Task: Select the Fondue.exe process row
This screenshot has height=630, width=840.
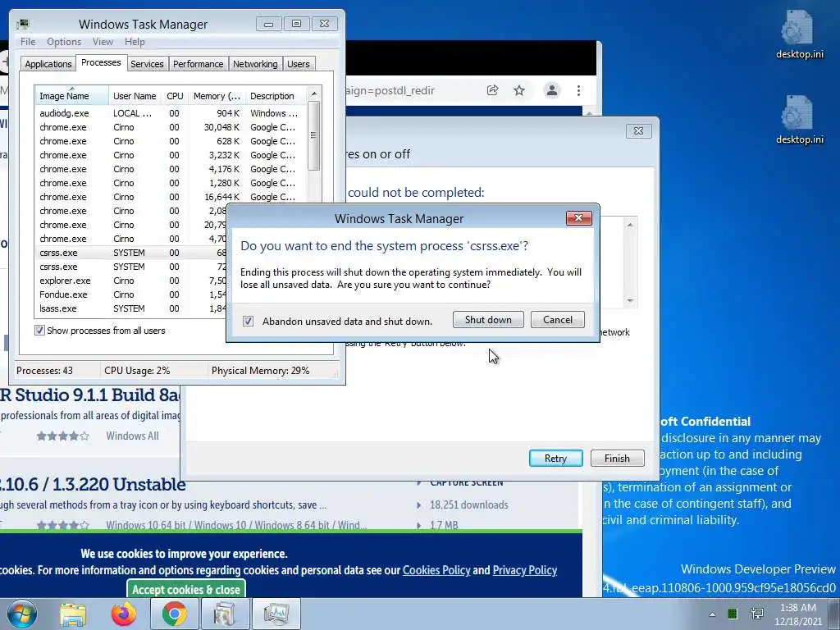Action: click(x=131, y=294)
